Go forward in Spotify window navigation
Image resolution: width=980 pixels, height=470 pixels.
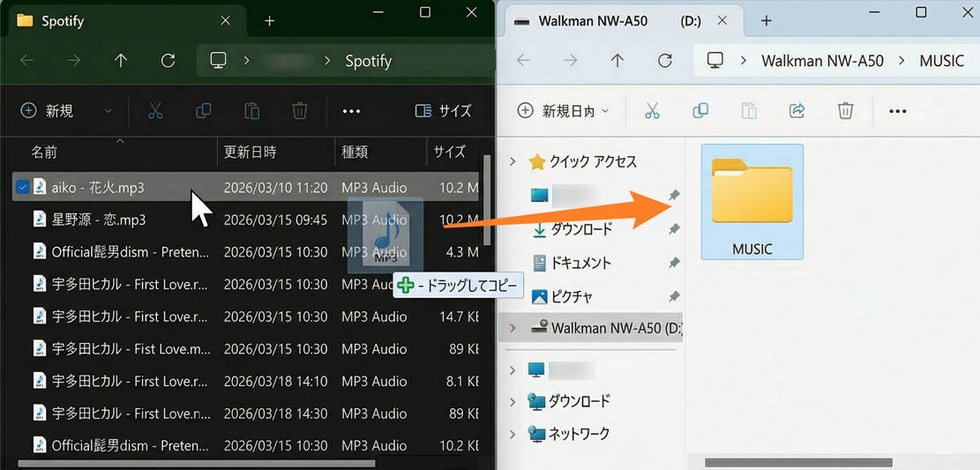tap(74, 61)
